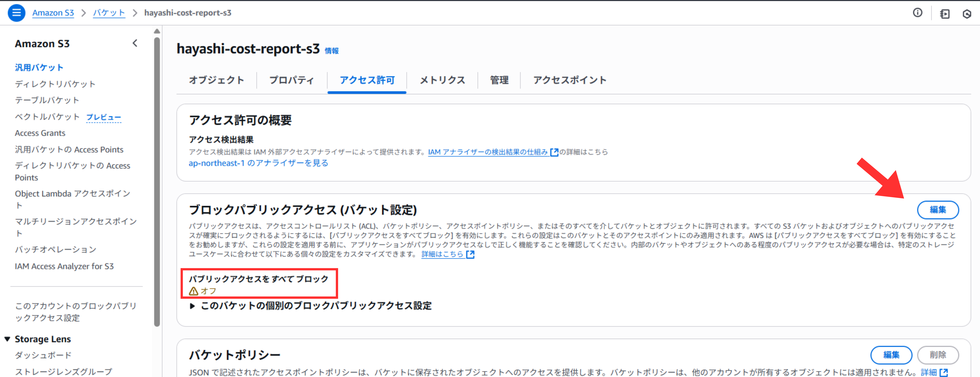
Task: Switch to the プロパティ tab
Action: [x=292, y=80]
